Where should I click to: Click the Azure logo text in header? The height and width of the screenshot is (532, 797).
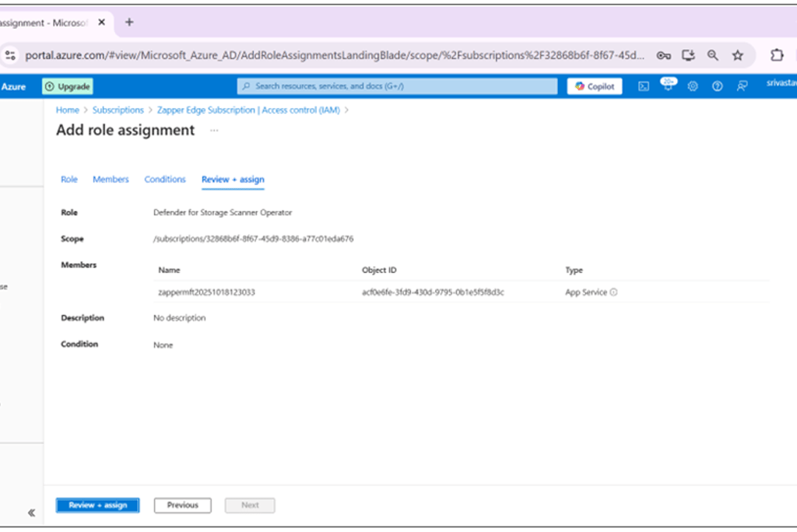(13, 87)
